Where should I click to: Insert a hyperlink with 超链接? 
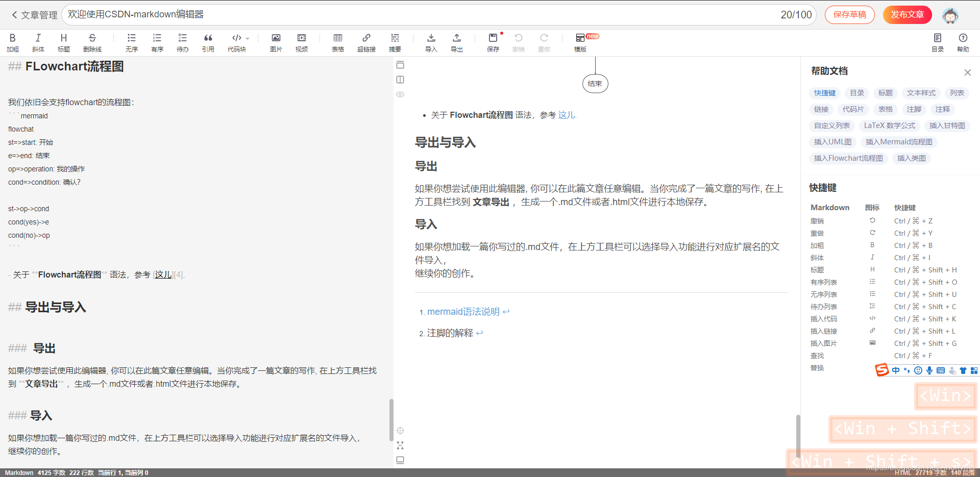(x=366, y=42)
